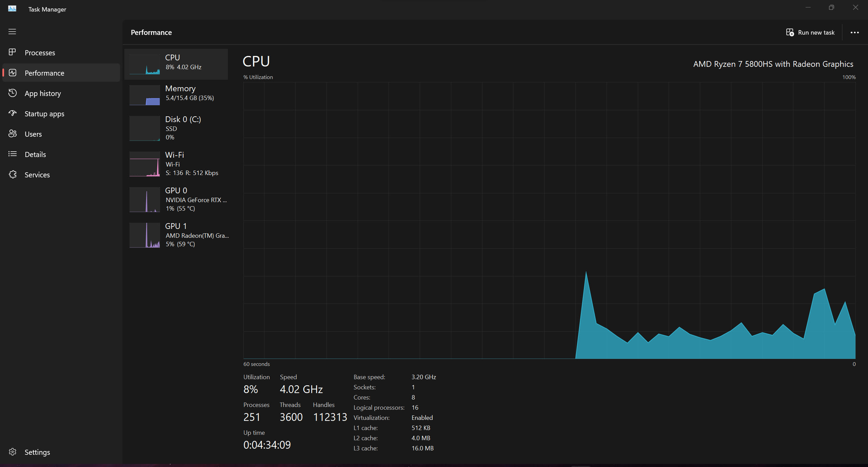Toggle the hamburger navigation menu

pyautogui.click(x=12, y=32)
